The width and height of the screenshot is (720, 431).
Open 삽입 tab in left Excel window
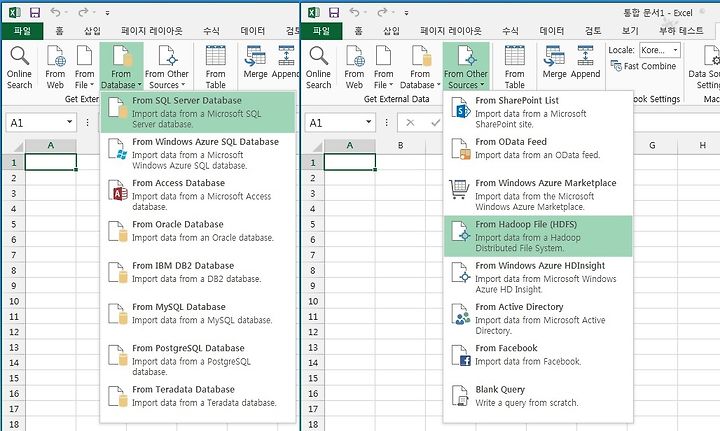pyautogui.click(x=92, y=31)
